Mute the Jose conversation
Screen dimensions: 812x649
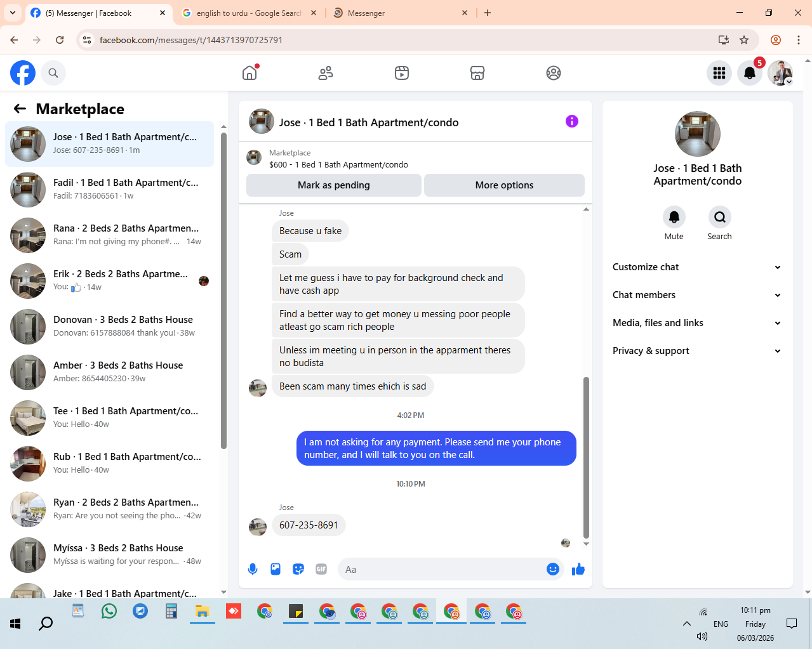point(674,217)
